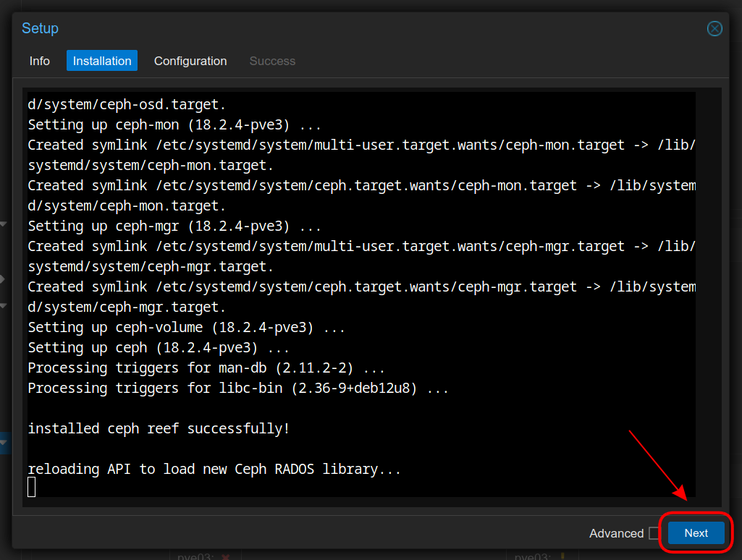Click the Setup dialog title
Image resolution: width=742 pixels, height=560 pixels.
[x=40, y=28]
